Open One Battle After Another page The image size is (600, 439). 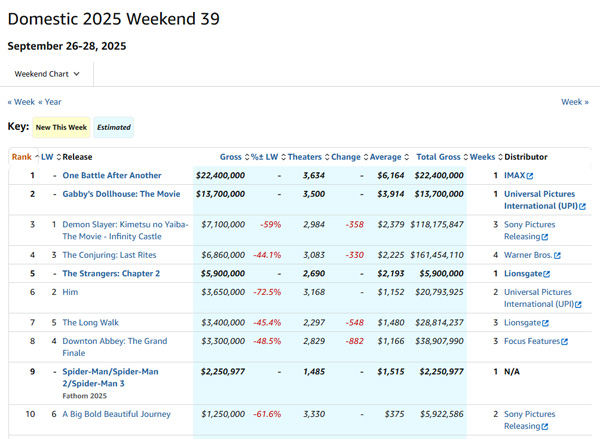click(111, 176)
